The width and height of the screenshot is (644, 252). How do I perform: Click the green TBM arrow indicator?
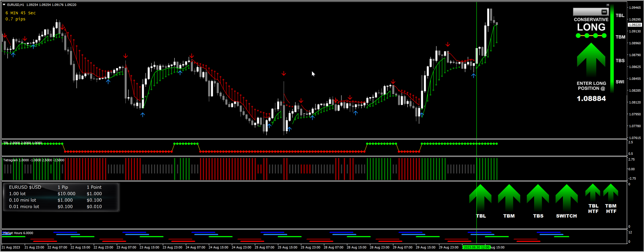509,197
